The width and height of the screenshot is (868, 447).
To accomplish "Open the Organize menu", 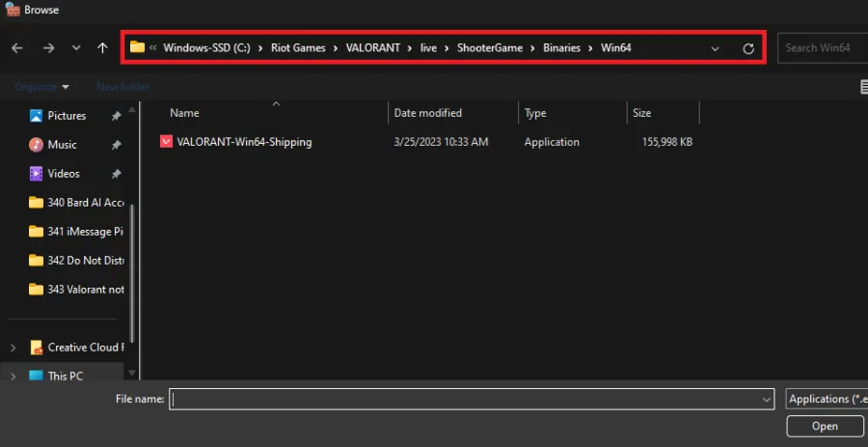I will click(x=42, y=87).
